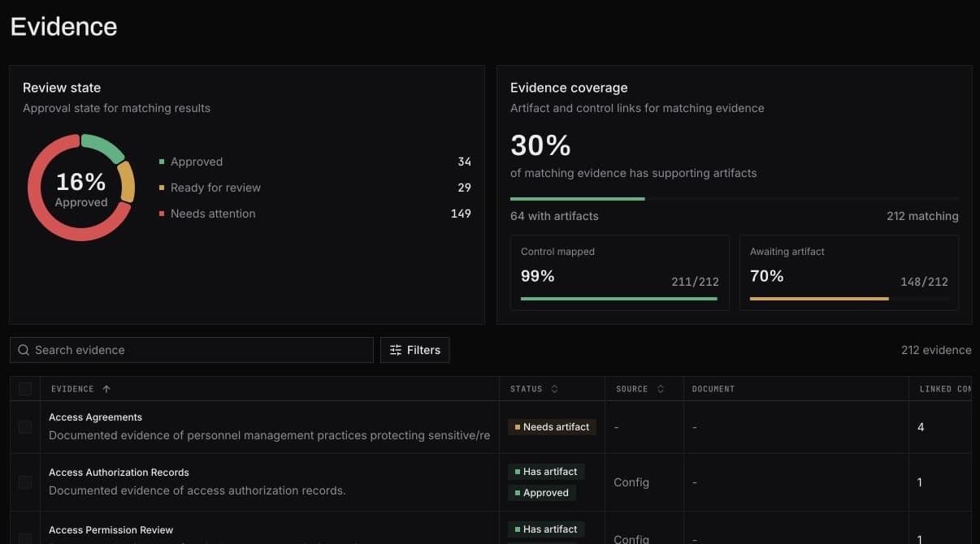Open the Access Agreements evidence entry
This screenshot has width=980, height=544.
coord(95,417)
